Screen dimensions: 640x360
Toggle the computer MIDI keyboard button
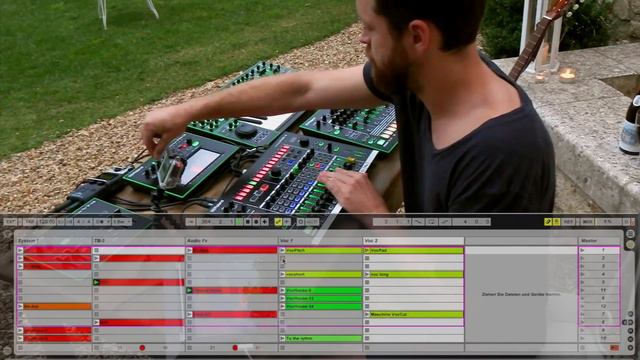coord(556,222)
